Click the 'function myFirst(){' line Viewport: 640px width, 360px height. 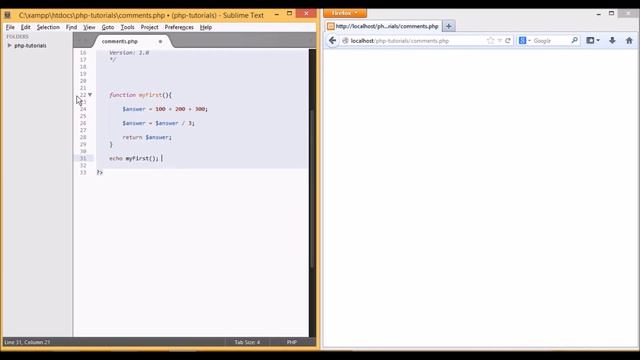point(140,95)
